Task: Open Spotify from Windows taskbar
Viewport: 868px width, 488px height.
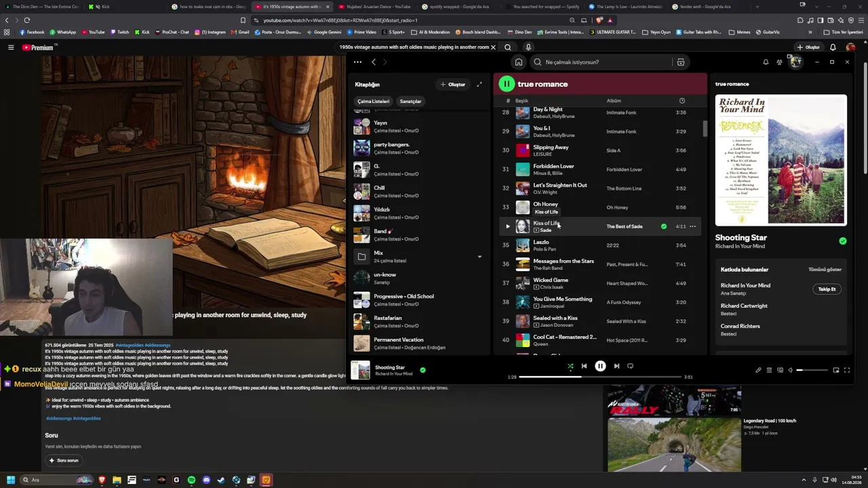Action: click(191, 480)
